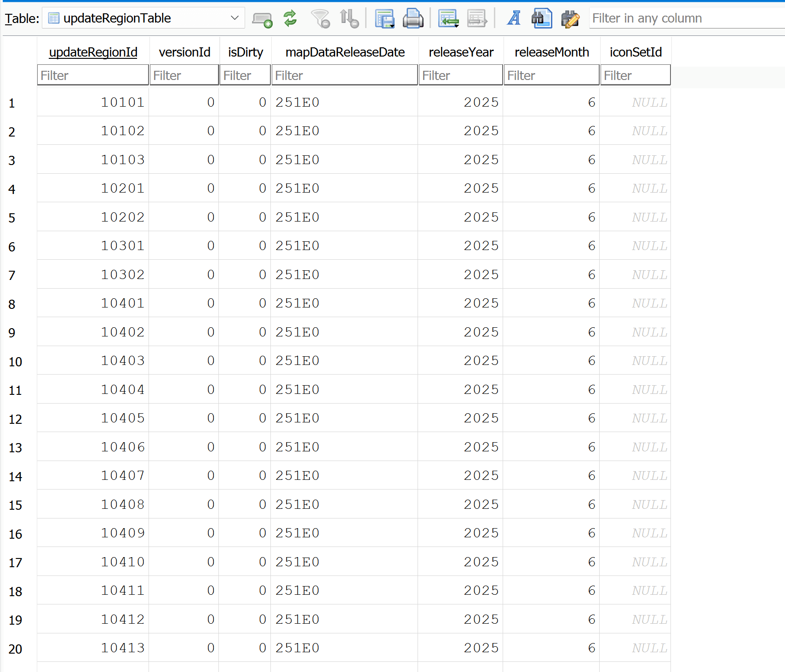This screenshot has width=785, height=672.
Task: Click the versionId filter input box
Action: (184, 75)
